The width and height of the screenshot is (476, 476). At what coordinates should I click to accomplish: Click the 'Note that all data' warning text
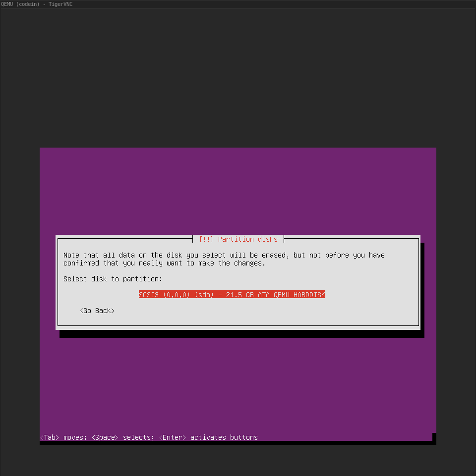point(224,259)
